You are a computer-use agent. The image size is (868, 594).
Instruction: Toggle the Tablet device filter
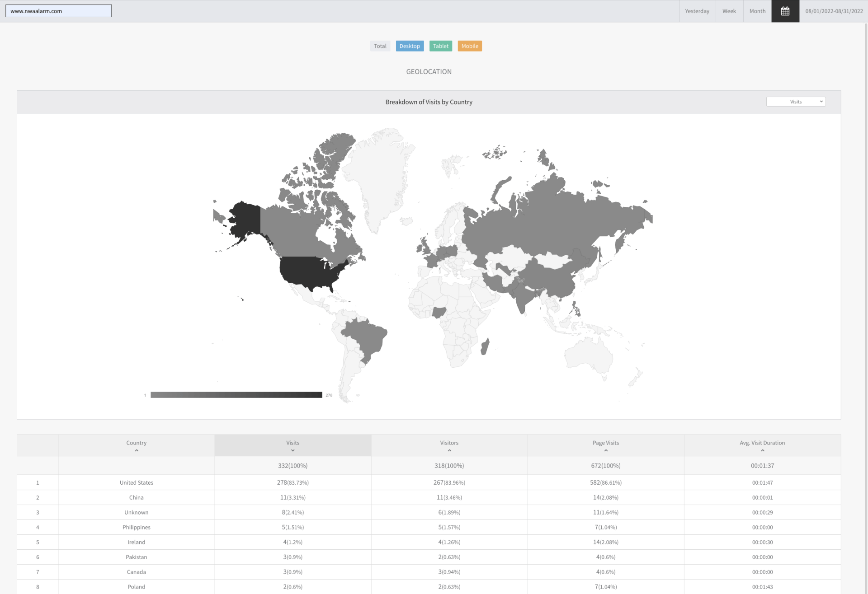440,46
